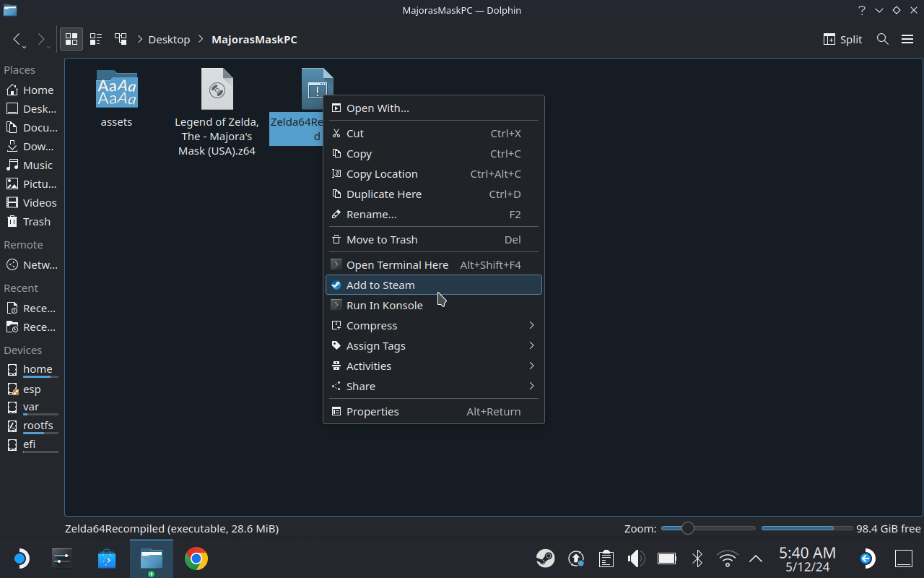Screen dimensions: 924x578
Task: Open Videos in Places sidebar
Action: 32,203
